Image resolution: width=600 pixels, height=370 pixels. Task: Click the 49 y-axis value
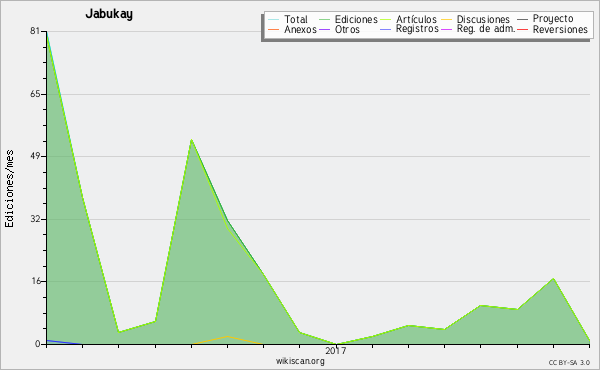pyautogui.click(x=35, y=156)
